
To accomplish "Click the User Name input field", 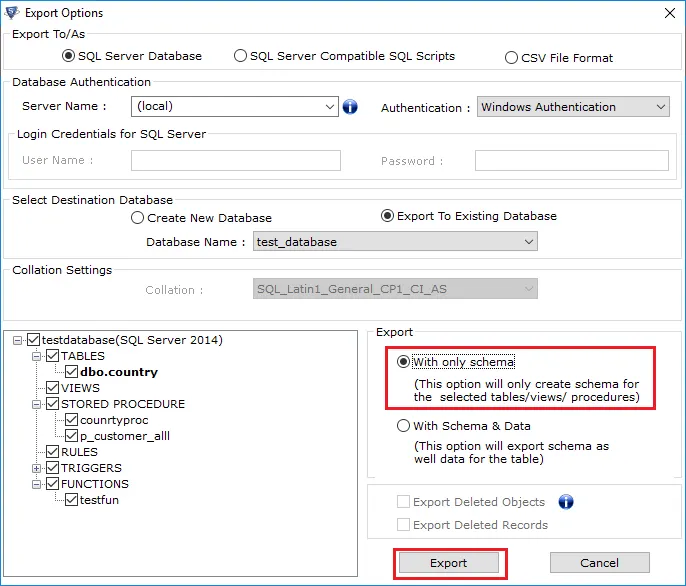I will coord(236,161).
